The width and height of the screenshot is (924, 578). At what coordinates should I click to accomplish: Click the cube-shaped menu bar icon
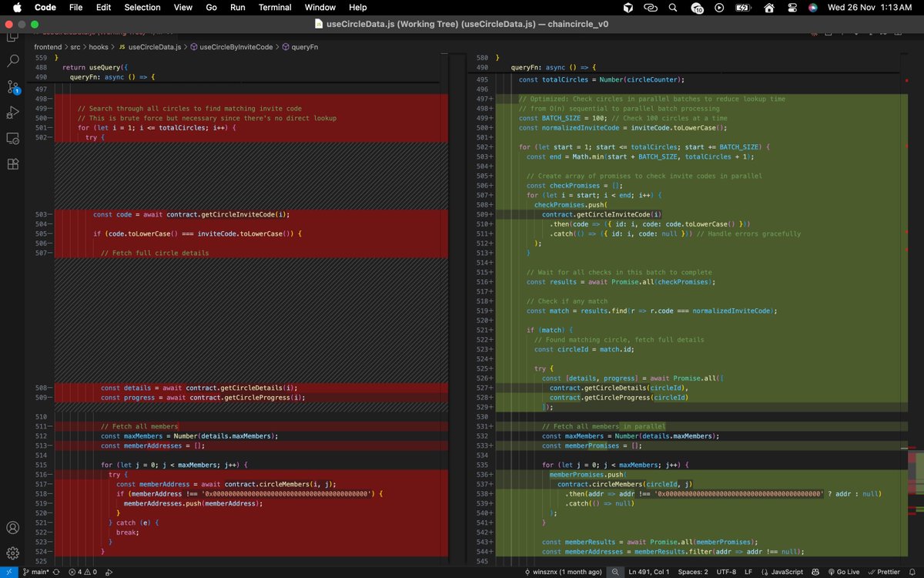[628, 7]
